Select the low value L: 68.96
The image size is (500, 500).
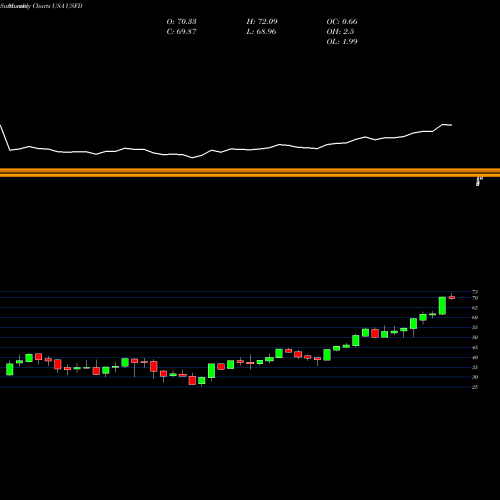tap(262, 32)
